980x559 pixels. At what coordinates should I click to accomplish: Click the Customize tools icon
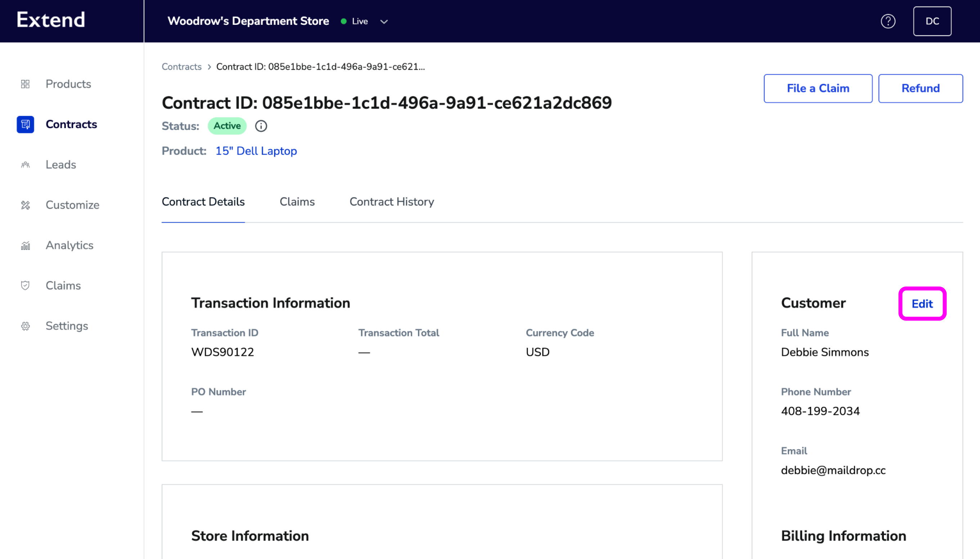click(x=25, y=205)
